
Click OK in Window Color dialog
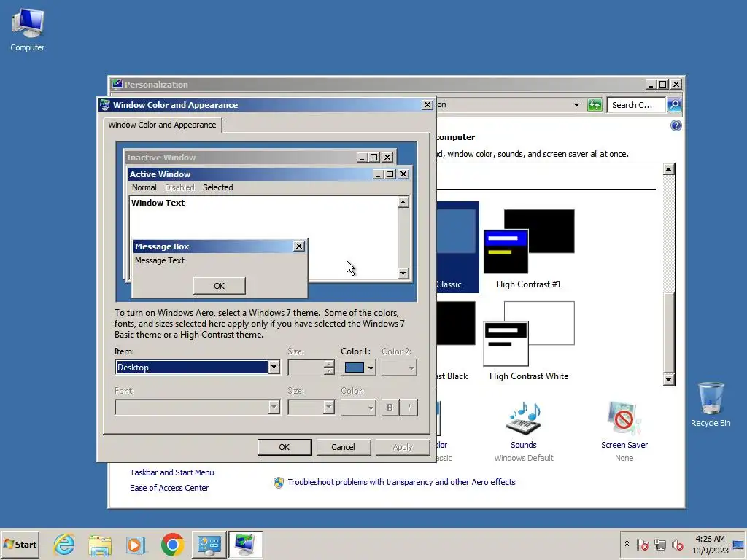coord(285,447)
